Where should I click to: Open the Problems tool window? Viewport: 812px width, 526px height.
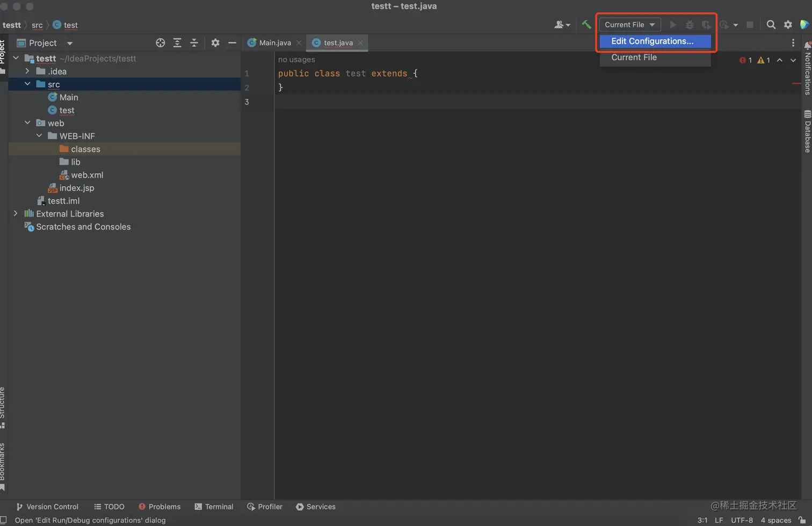(x=160, y=507)
